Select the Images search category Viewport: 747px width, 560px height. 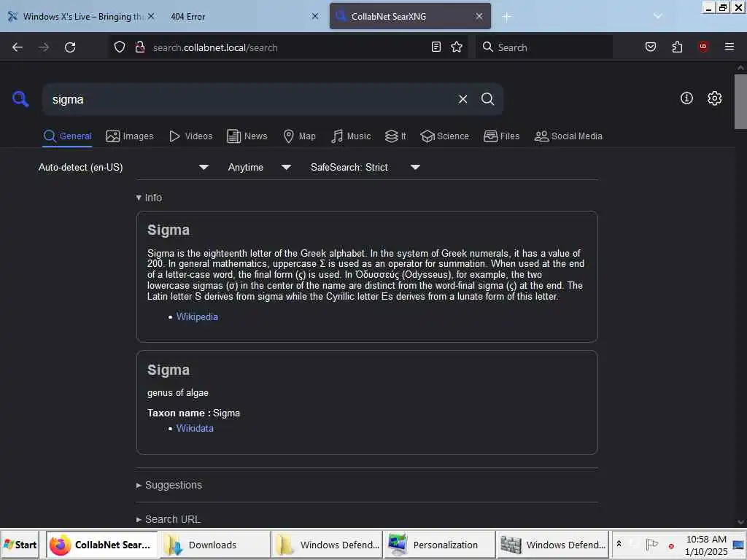(130, 136)
